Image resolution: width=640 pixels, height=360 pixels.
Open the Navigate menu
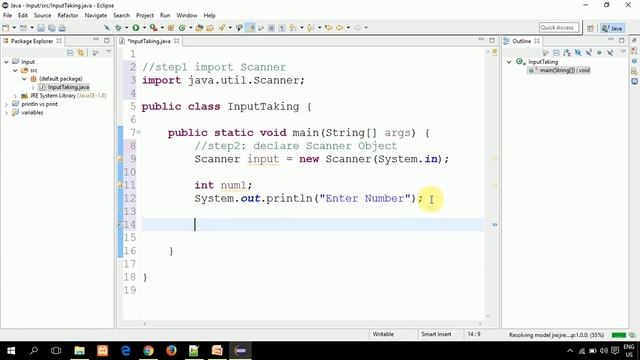point(96,16)
